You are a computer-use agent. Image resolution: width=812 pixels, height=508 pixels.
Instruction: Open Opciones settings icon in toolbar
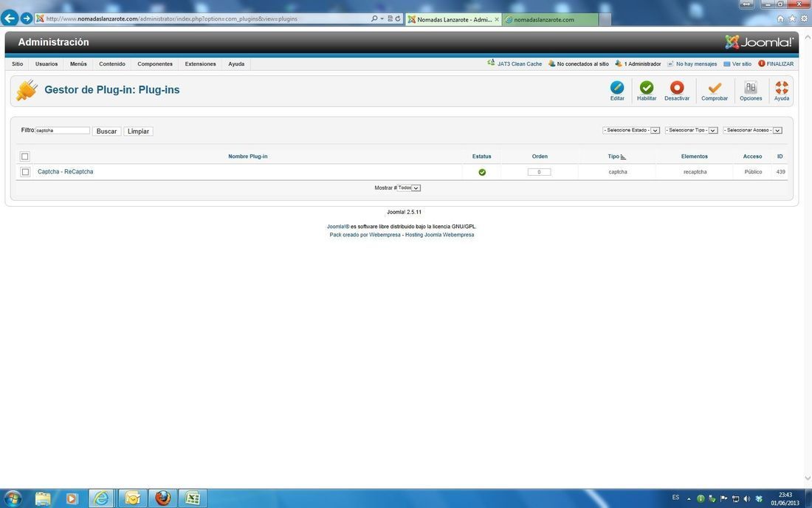[x=751, y=87]
